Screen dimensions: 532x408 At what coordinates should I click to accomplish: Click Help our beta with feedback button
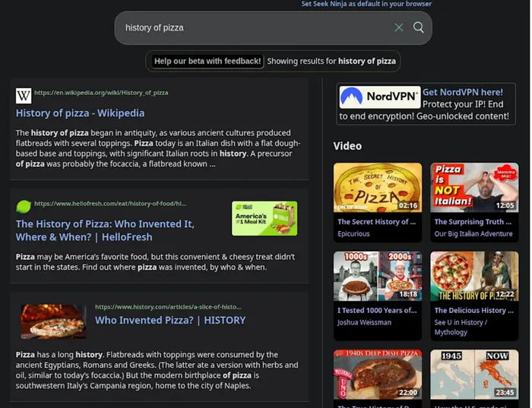point(207,62)
